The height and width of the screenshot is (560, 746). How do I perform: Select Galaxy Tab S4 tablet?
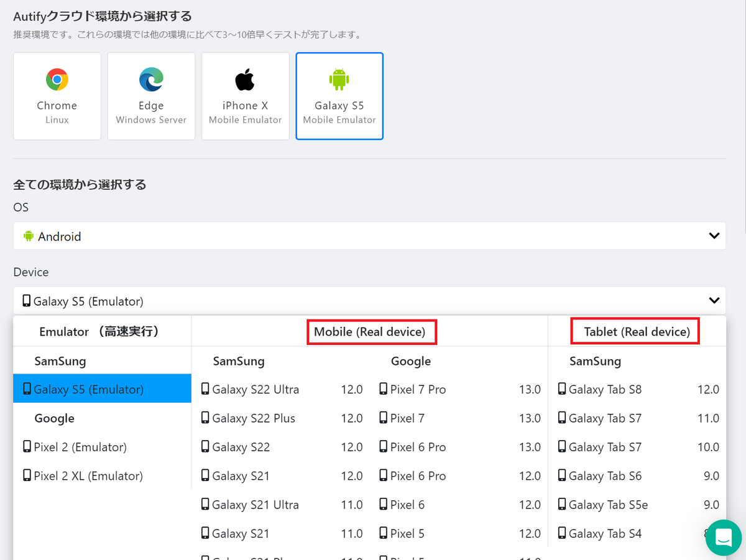tap(638, 533)
